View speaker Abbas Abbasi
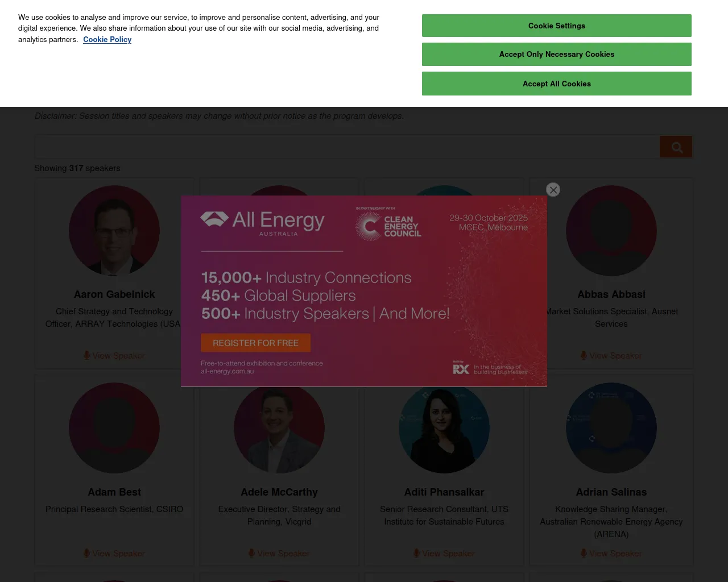The width and height of the screenshot is (728, 582). tap(611, 356)
